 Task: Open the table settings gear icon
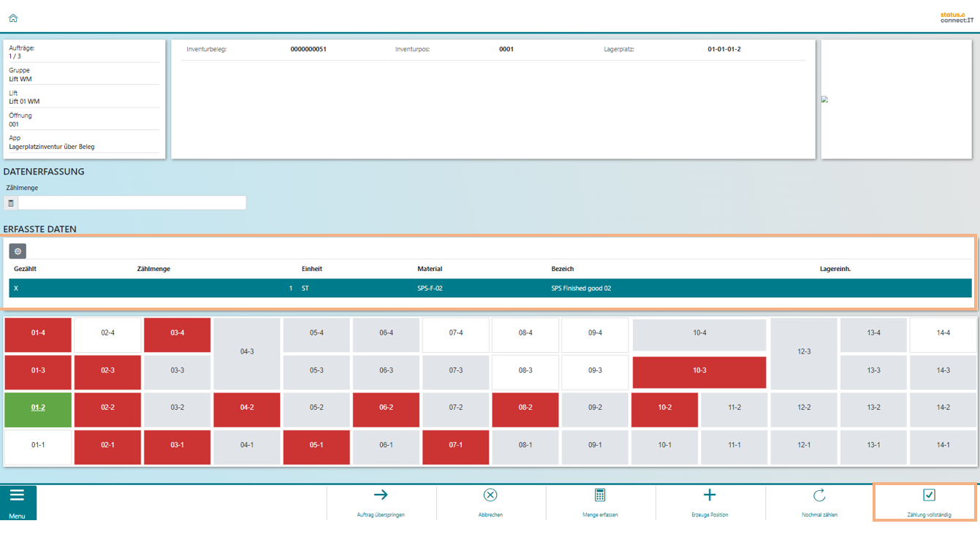coord(18,251)
